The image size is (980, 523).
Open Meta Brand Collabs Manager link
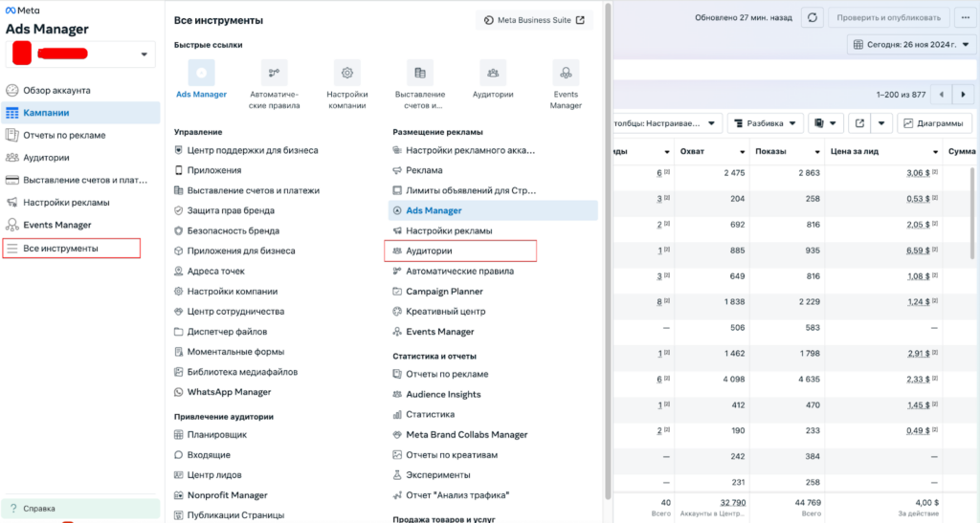[460, 435]
